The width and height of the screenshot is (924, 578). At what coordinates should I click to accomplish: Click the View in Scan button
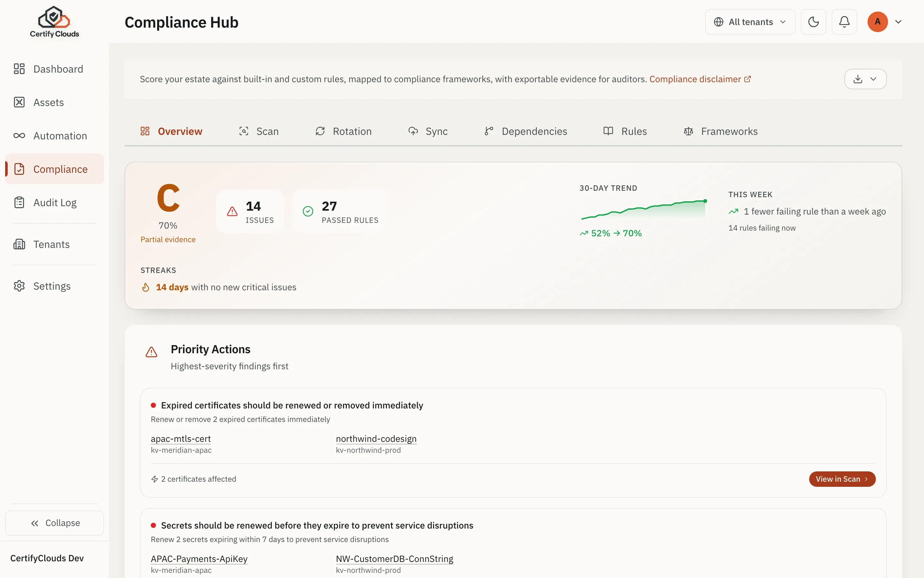point(842,479)
